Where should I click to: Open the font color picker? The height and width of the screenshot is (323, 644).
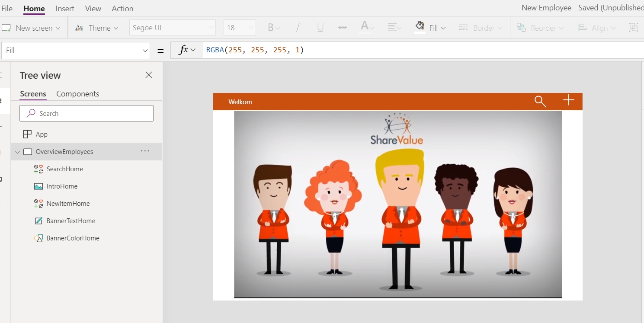tap(367, 28)
